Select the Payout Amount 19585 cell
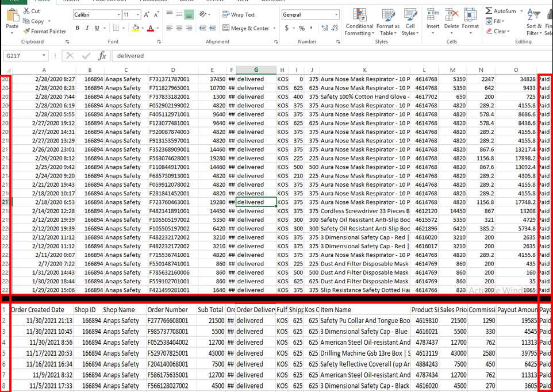 pos(517,320)
